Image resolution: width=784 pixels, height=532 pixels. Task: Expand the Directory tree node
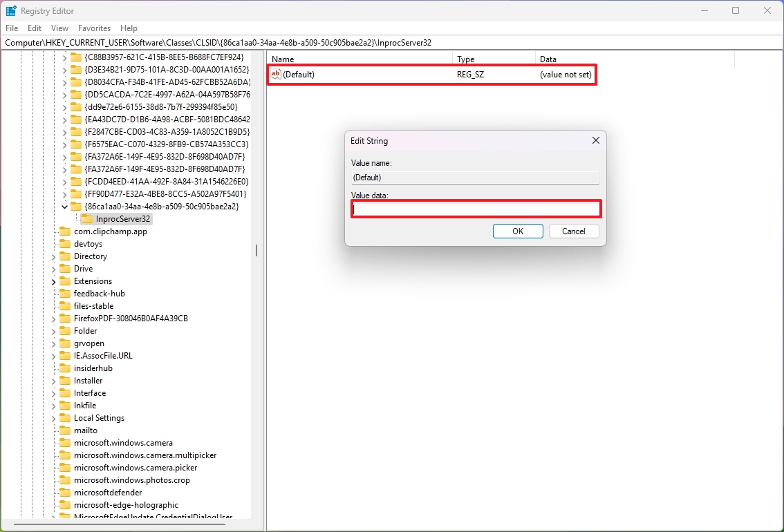tap(53, 256)
